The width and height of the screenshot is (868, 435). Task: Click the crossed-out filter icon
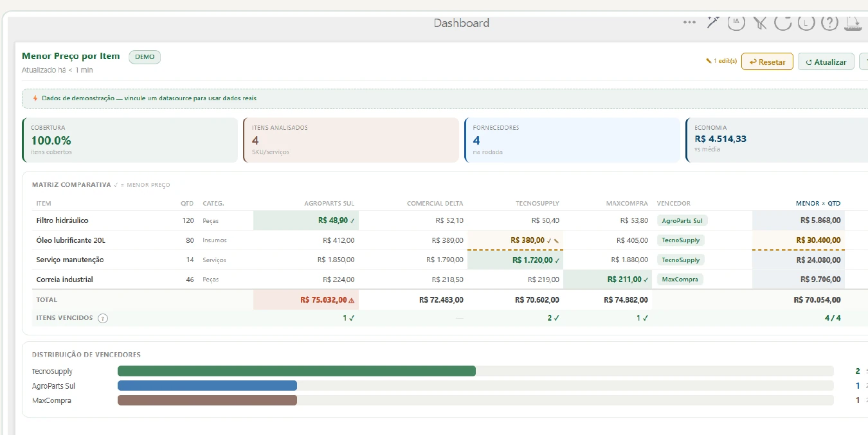tap(760, 23)
